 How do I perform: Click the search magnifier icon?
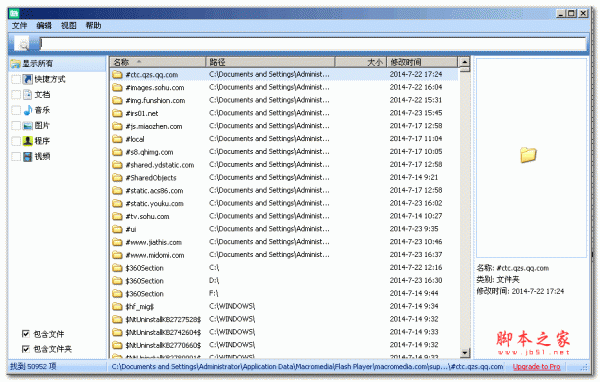tap(23, 44)
